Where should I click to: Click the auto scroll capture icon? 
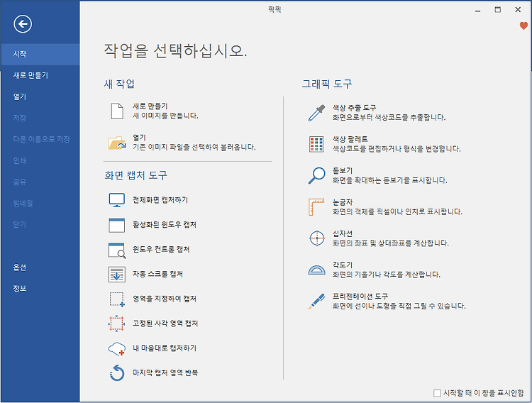(x=117, y=275)
